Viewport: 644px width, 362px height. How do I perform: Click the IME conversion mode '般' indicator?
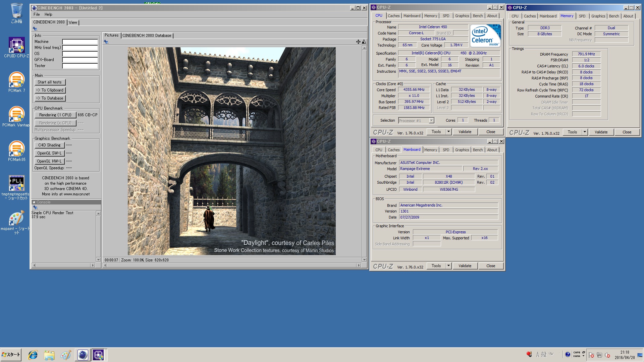pyautogui.click(x=544, y=355)
